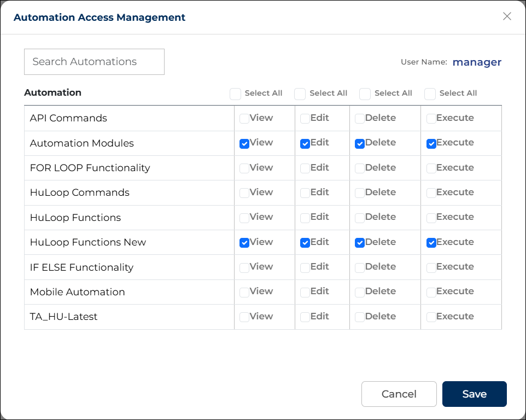This screenshot has width=526, height=420.
Task: Enable View for API Commands
Action: (x=244, y=119)
